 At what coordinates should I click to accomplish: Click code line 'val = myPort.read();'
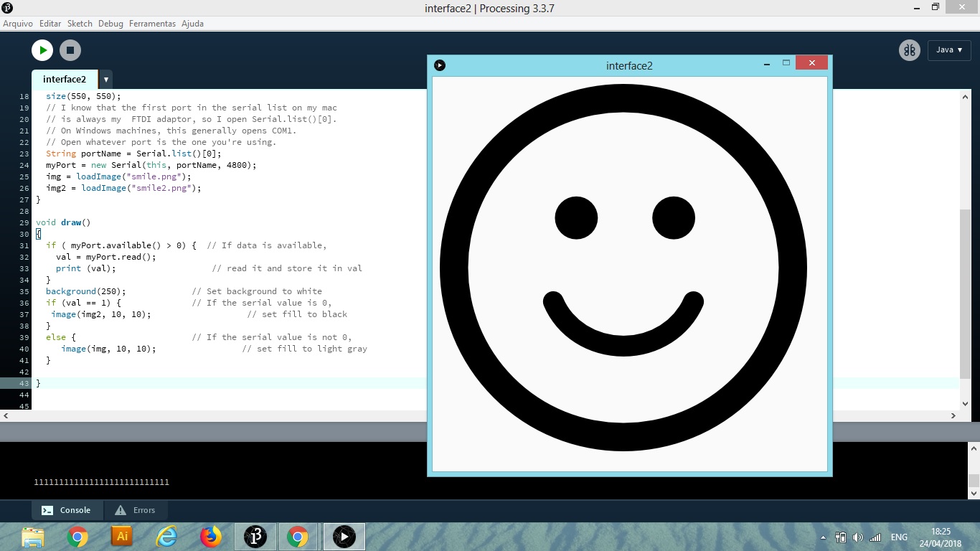pyautogui.click(x=105, y=257)
